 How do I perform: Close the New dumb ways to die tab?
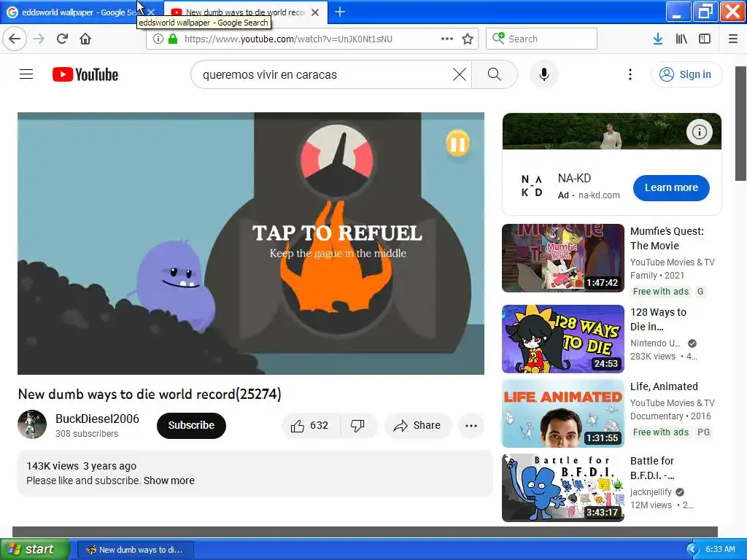(315, 12)
